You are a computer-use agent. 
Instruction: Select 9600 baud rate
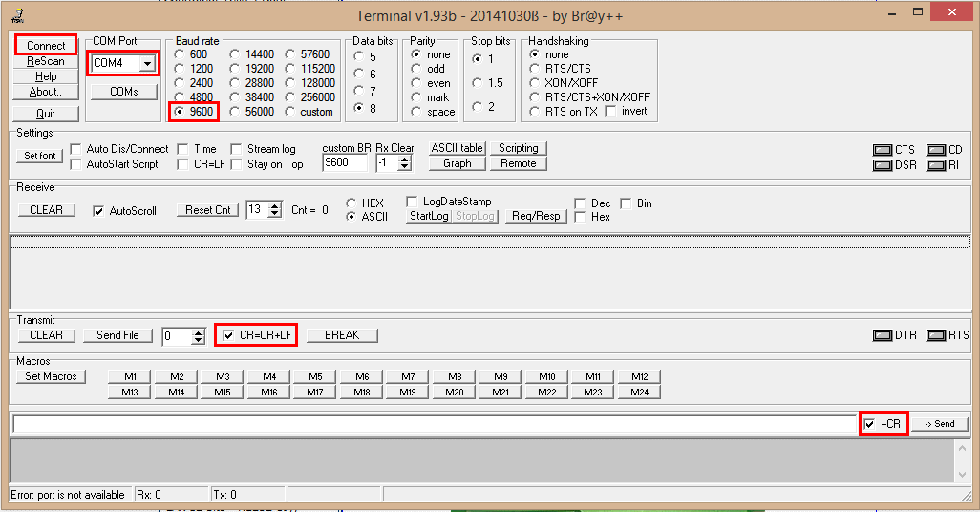180,112
